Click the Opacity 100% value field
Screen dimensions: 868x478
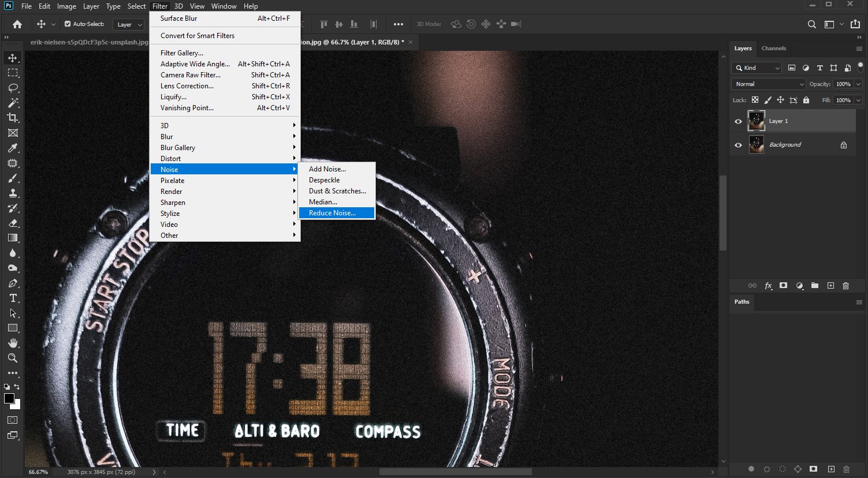click(x=843, y=84)
